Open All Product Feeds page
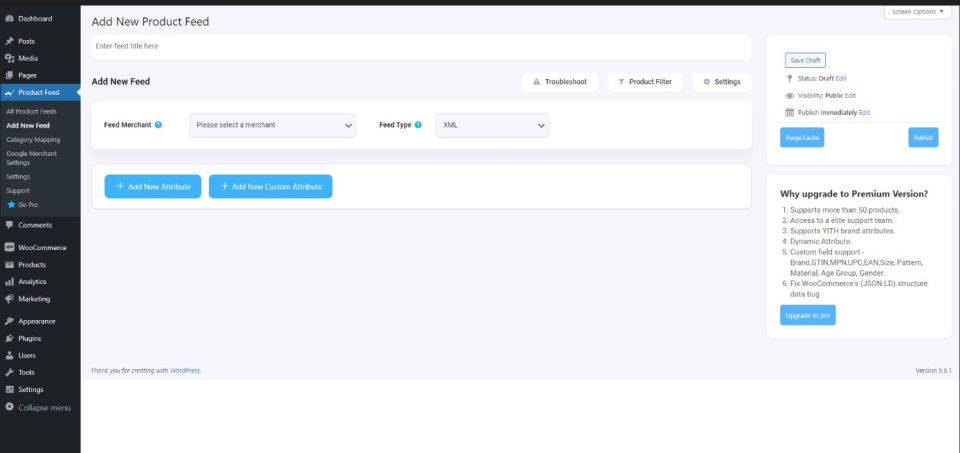The width and height of the screenshot is (960, 453). [31, 110]
